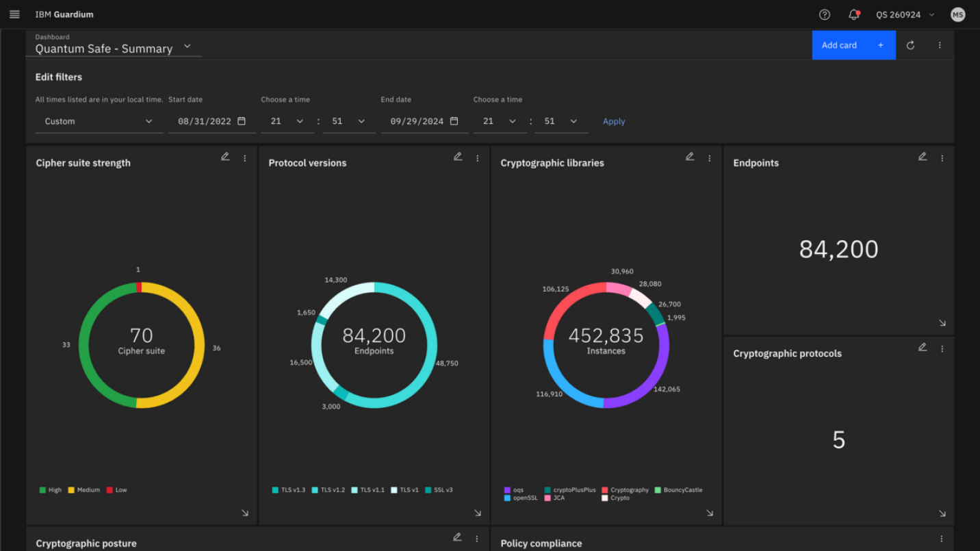Viewport: 980px width, 551px height.
Task: Click the 84,200 Endpoints card value
Action: [839, 249]
